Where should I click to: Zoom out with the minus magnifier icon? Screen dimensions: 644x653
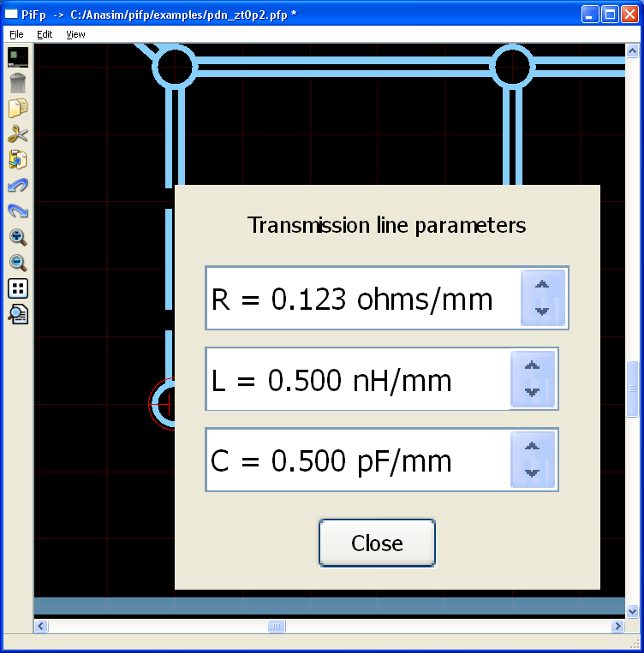tap(18, 263)
